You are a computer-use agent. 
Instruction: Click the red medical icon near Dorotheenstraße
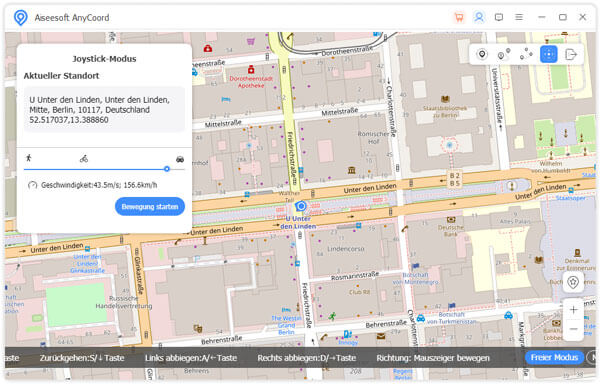[208, 48]
